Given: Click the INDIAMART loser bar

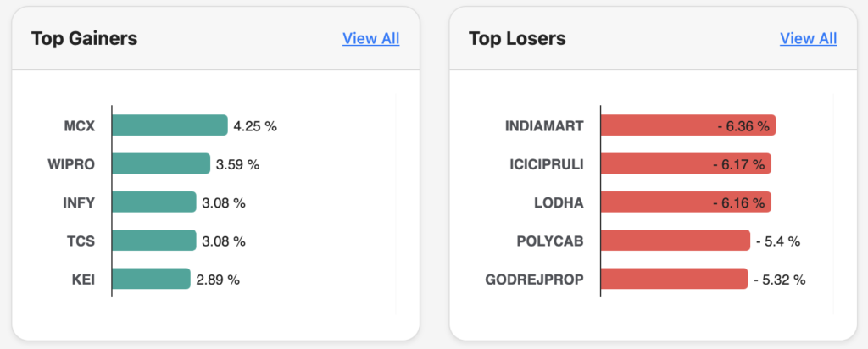Looking at the screenshot, I should click(687, 125).
